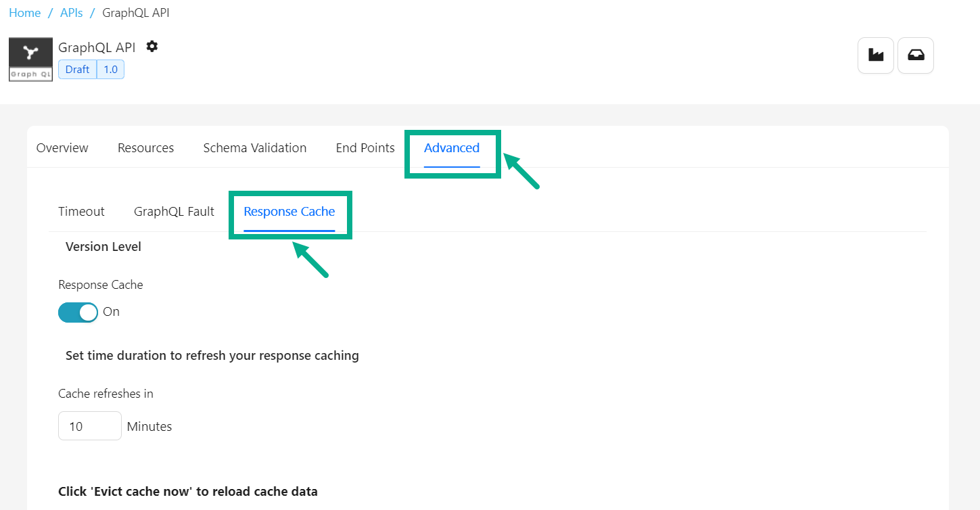Navigate to Home via the breadcrumb
The width and height of the screenshot is (980, 510).
point(24,12)
